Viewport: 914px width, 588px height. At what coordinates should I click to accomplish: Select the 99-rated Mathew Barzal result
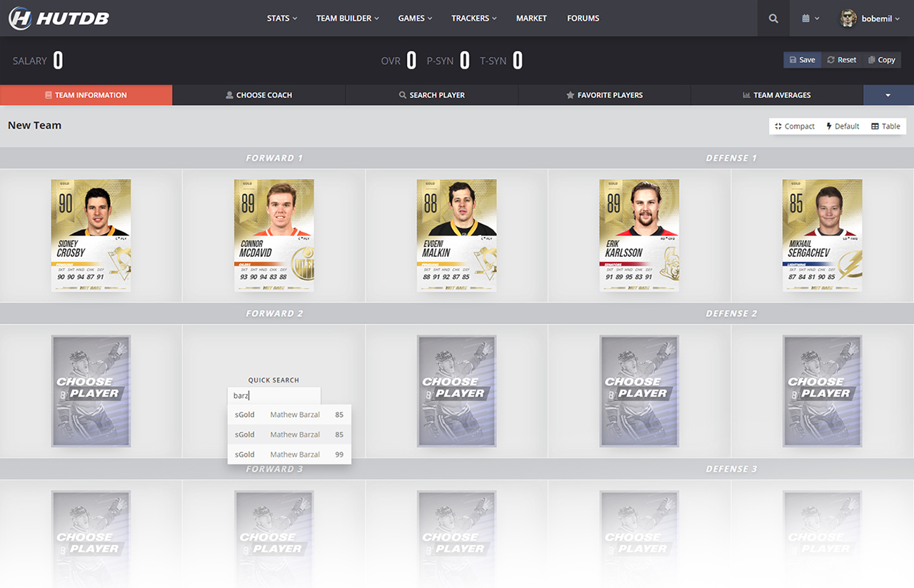pos(289,455)
